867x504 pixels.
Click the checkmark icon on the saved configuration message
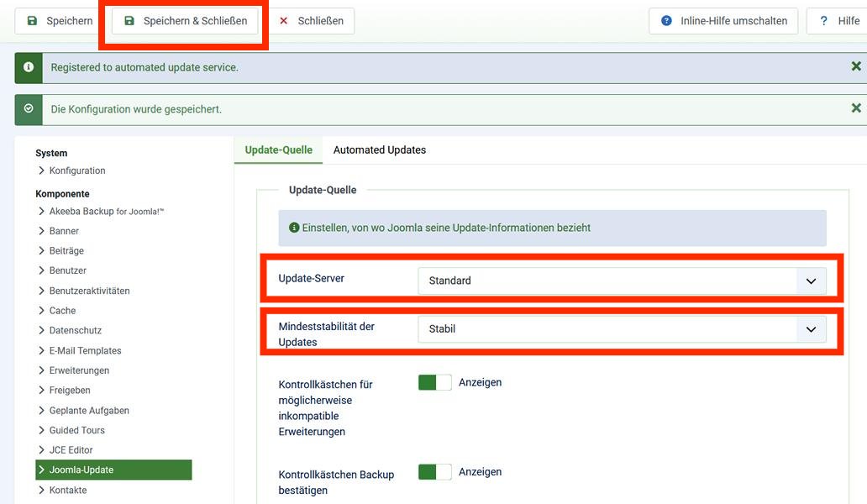coord(28,108)
